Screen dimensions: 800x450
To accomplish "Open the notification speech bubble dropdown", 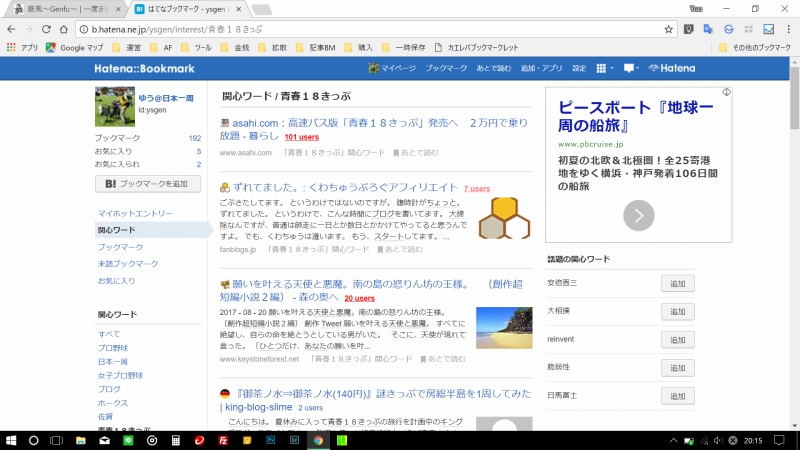I will coord(631,68).
